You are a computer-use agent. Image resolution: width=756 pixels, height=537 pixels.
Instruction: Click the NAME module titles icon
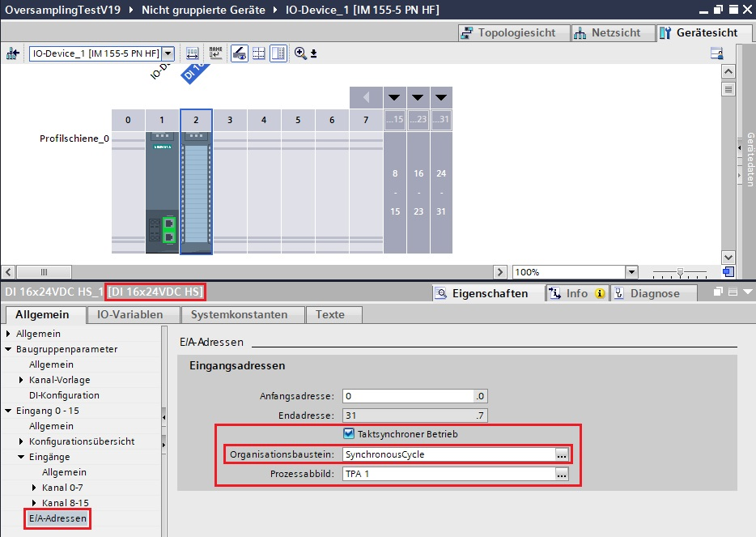coord(215,53)
